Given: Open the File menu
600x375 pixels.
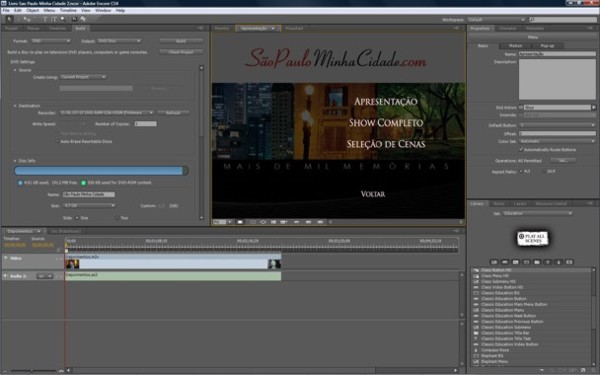Looking at the screenshot, I should pyautogui.click(x=6, y=10).
